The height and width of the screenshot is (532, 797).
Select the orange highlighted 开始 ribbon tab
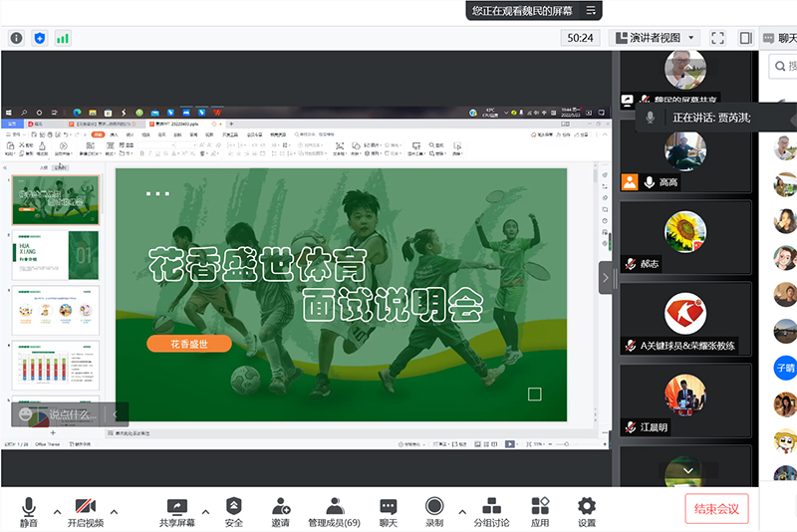pyautogui.click(x=98, y=134)
